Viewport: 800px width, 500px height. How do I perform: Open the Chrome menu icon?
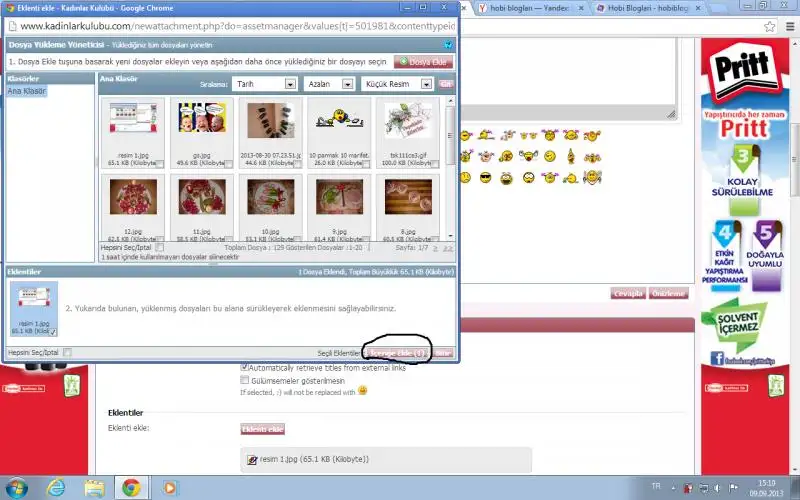pyautogui.click(x=790, y=27)
